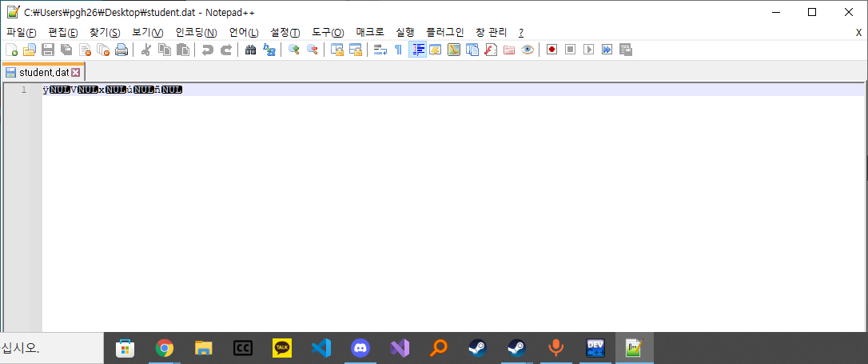Save the currently recorded macro icon
Viewport: 868px width, 364px height.
[626, 50]
